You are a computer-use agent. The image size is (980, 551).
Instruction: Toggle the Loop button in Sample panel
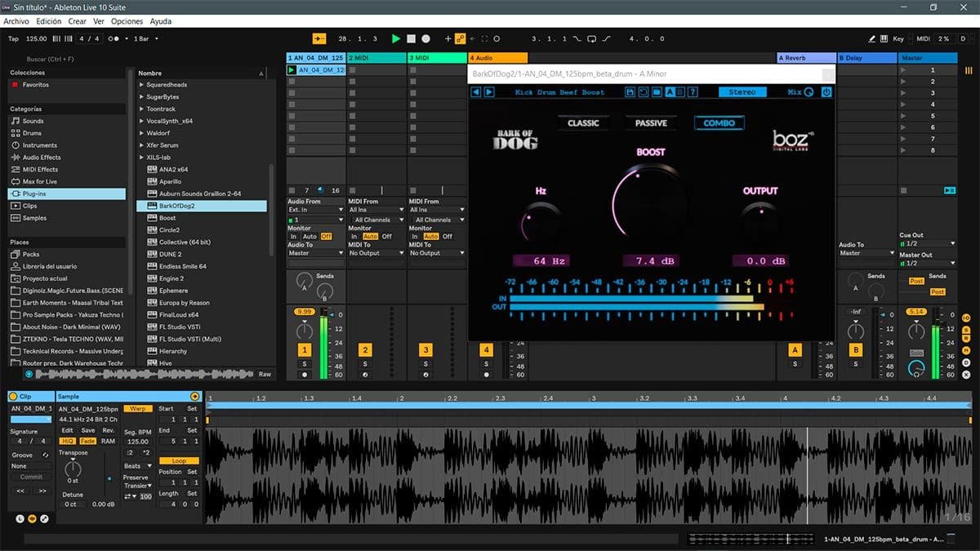point(179,460)
